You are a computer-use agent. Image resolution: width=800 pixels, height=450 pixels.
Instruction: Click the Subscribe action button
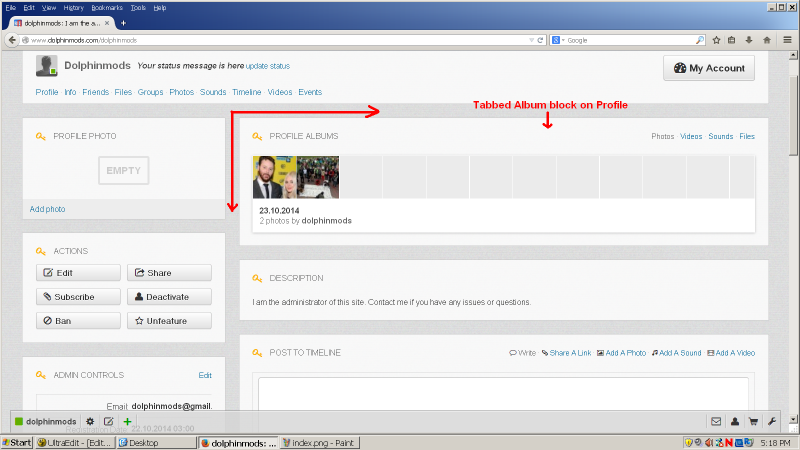[78, 297]
